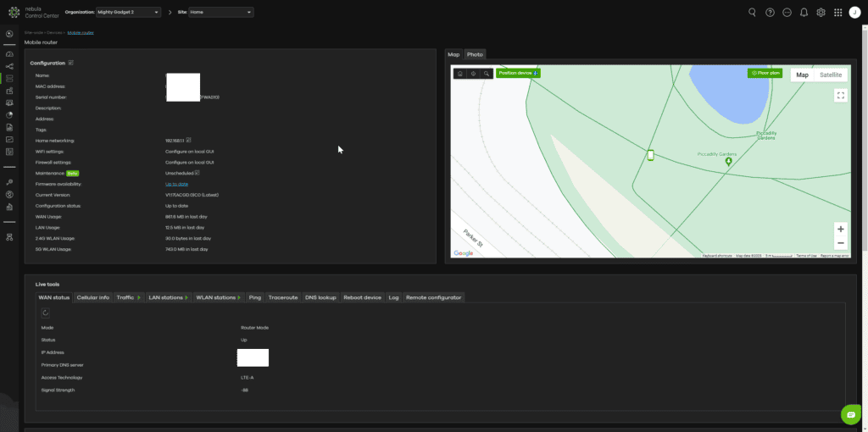Toggle fullscreen view on the map
Viewport: 868px width, 432px height.
click(x=840, y=96)
